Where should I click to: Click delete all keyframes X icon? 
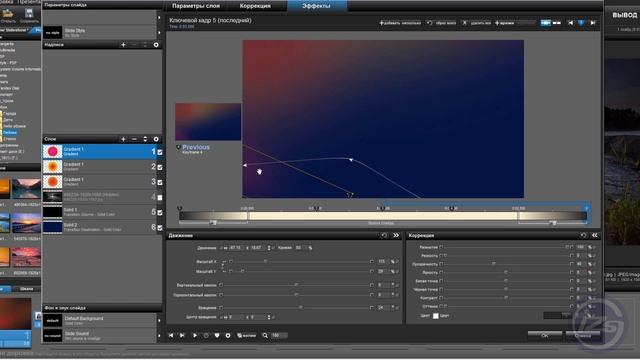tap(476, 23)
